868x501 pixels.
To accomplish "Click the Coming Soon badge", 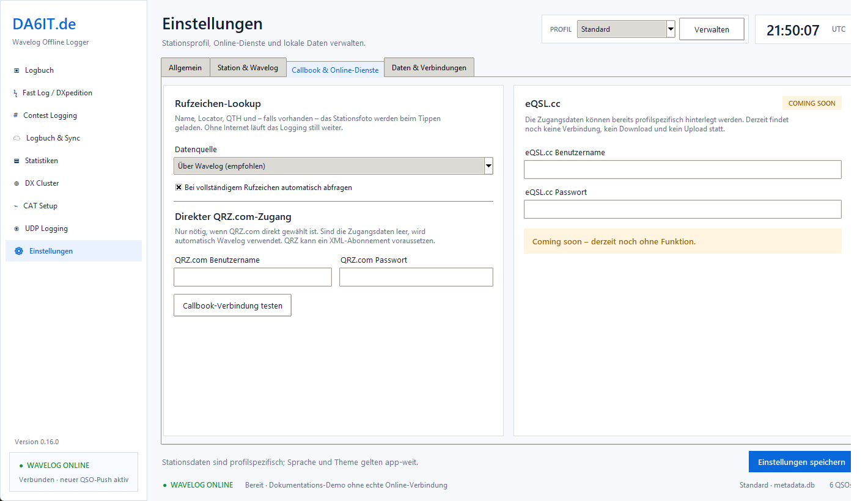I will coord(812,103).
